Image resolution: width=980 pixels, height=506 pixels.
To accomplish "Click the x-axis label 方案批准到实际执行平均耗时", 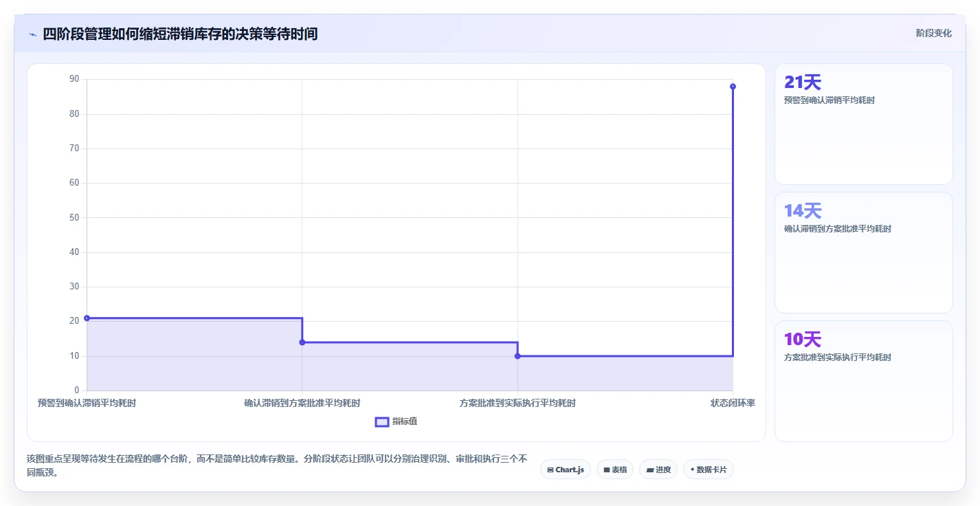I will [517, 404].
